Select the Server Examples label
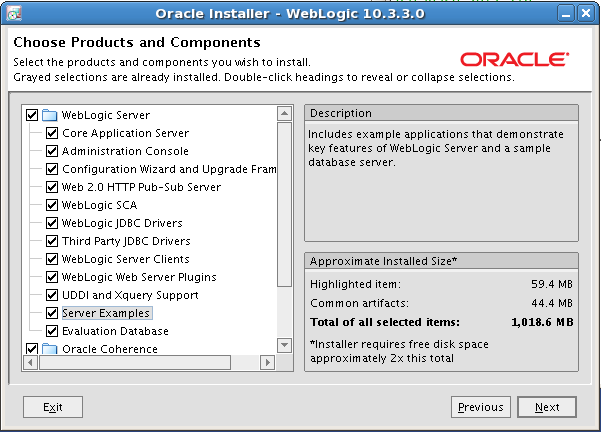This screenshot has width=601, height=432. [x=107, y=313]
